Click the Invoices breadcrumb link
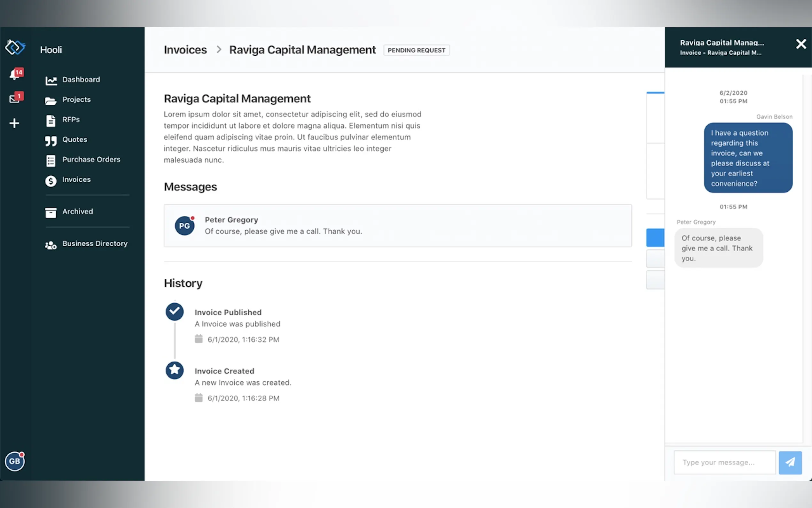The height and width of the screenshot is (508, 812). [185, 50]
